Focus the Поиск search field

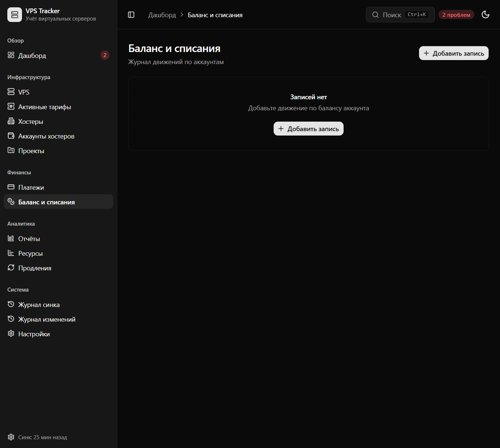[x=400, y=15]
